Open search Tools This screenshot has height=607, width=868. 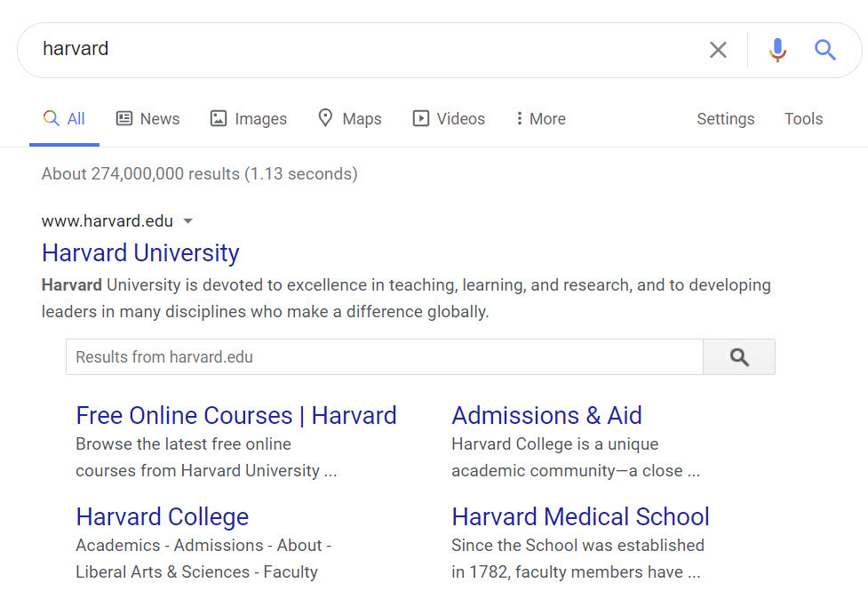(x=803, y=119)
